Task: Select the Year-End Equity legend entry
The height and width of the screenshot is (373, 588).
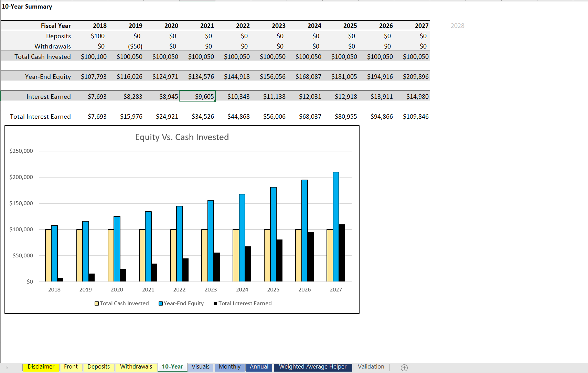Action: pyautogui.click(x=181, y=303)
